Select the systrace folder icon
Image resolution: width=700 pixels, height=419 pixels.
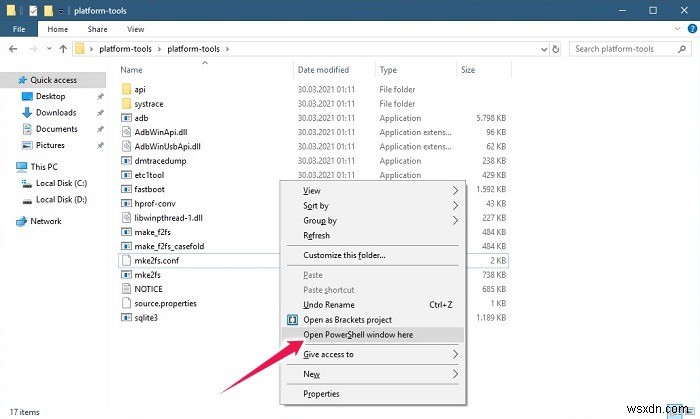(126, 103)
